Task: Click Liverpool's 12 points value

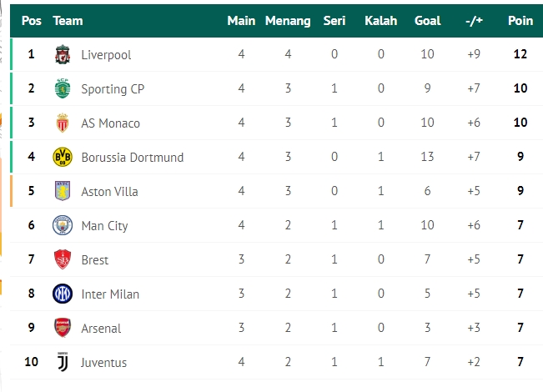Action: point(520,54)
